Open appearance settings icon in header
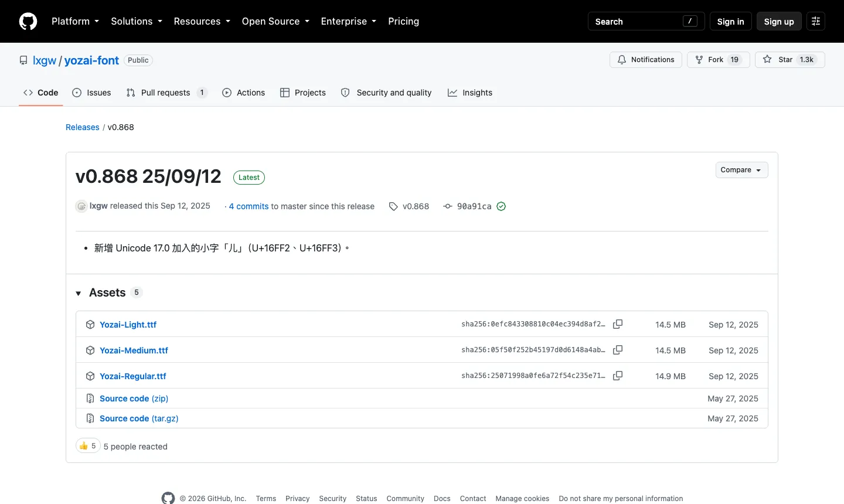 pyautogui.click(x=816, y=21)
